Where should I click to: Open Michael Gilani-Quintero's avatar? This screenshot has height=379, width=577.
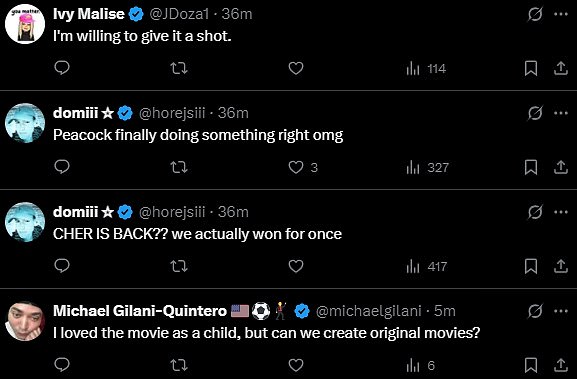point(25,321)
